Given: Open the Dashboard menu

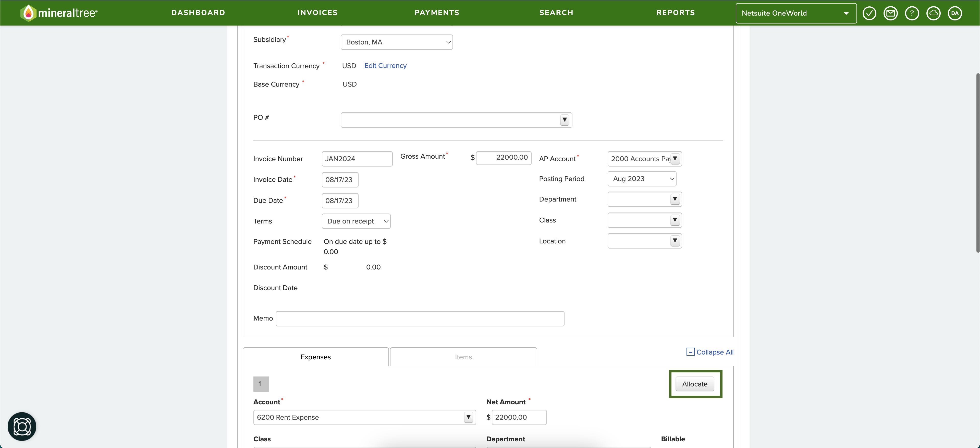Looking at the screenshot, I should point(198,13).
